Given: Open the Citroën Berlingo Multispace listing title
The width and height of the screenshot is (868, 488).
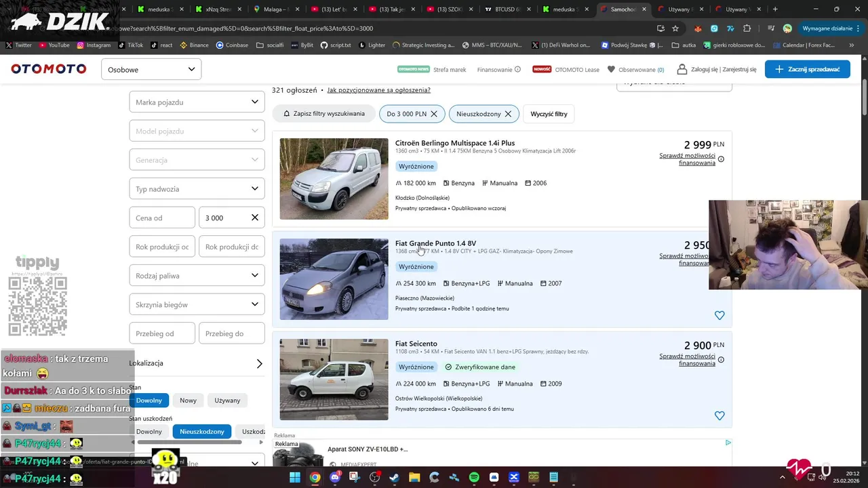Looking at the screenshot, I should pos(455,143).
